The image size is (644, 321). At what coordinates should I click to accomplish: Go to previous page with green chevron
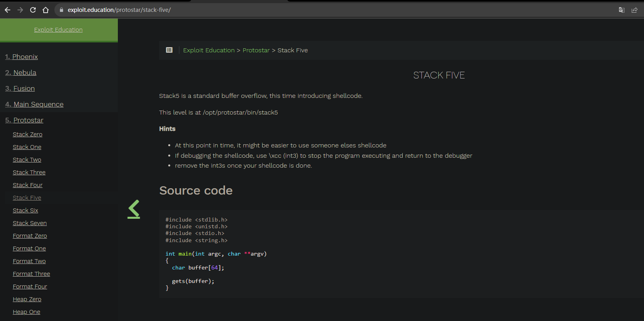[x=134, y=209]
